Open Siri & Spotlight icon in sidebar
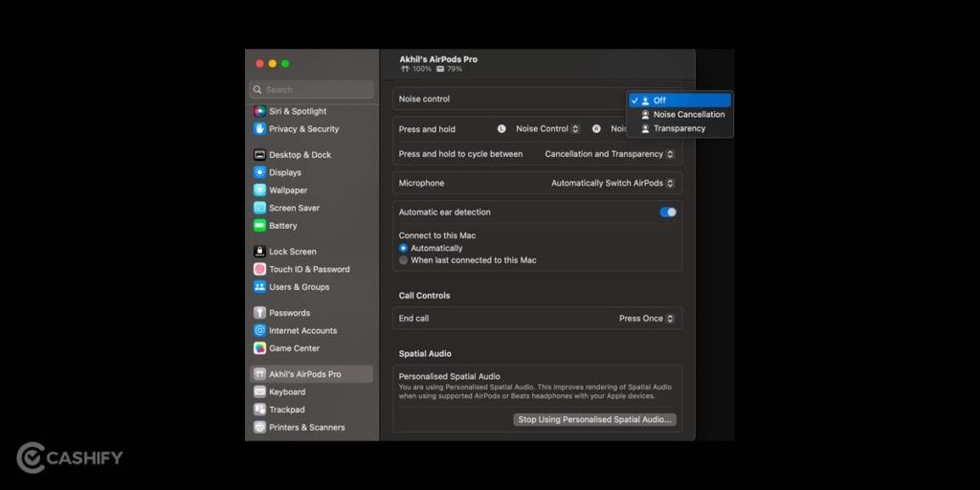The height and width of the screenshot is (490, 980). tap(259, 111)
